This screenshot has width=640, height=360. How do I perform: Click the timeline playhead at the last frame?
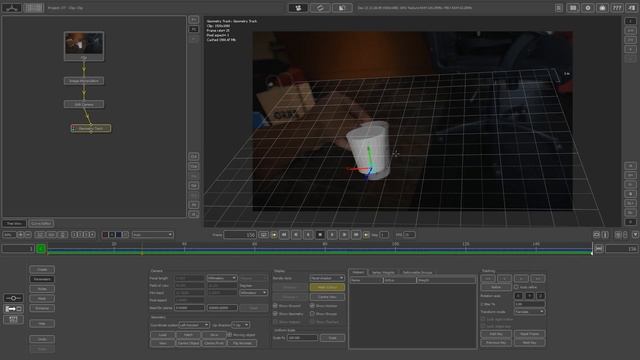pos(592,248)
